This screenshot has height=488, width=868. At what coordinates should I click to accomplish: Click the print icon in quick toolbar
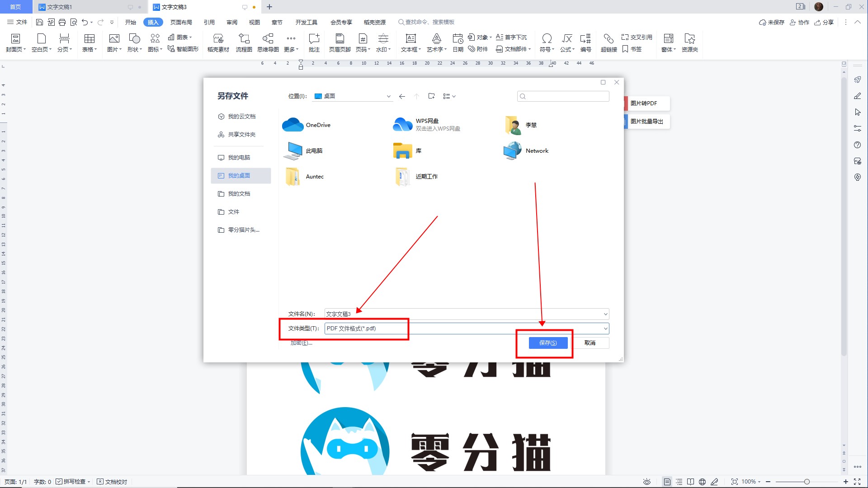[62, 22]
